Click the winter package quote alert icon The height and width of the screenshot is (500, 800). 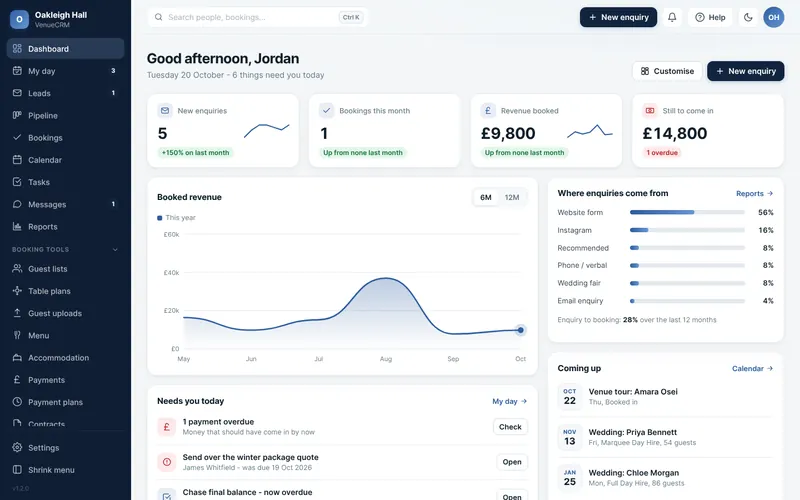pyautogui.click(x=166, y=462)
